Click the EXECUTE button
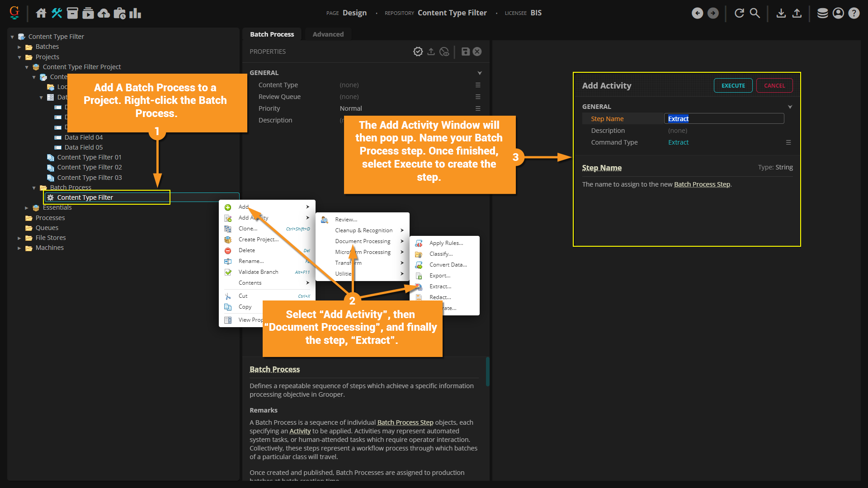 tap(733, 85)
